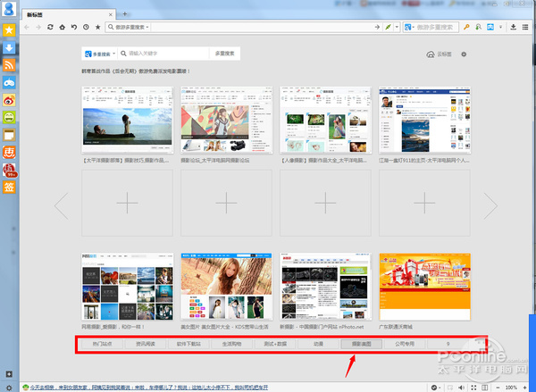Mute the page with speaker icon
The width and height of the screenshot is (536, 392).
(462, 388)
